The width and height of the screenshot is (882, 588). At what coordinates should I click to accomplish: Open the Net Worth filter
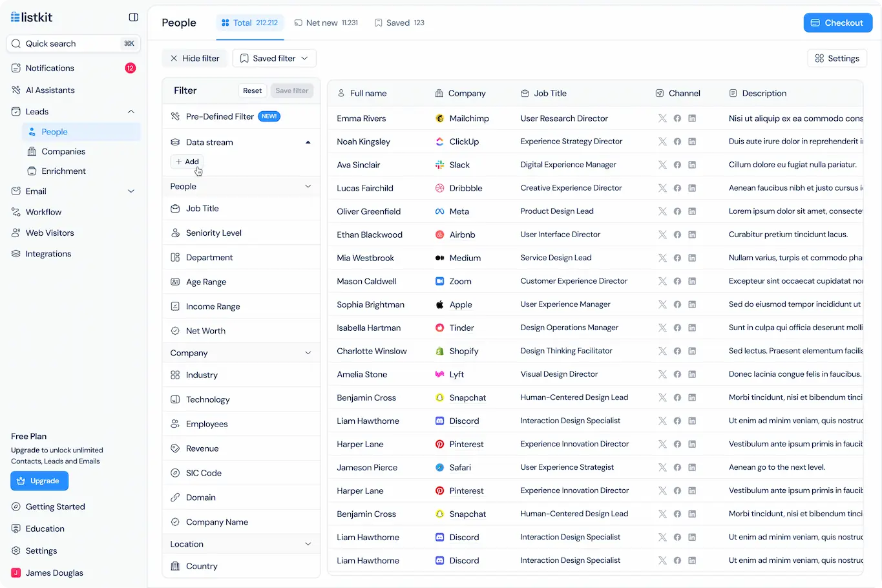[241, 331]
